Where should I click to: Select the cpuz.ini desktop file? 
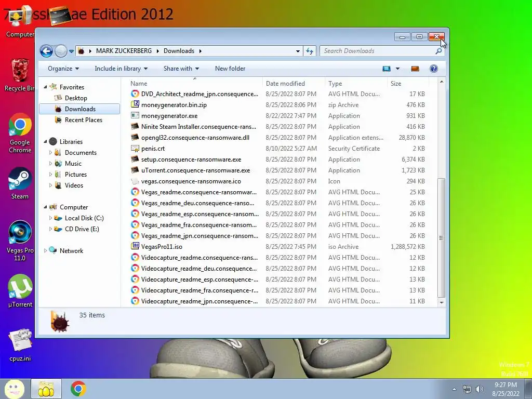point(20,345)
